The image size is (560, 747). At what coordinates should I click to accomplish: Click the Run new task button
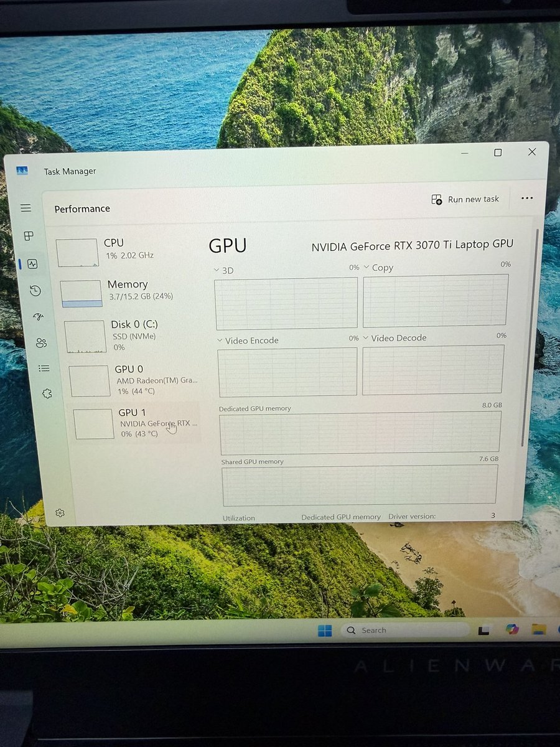tap(465, 199)
